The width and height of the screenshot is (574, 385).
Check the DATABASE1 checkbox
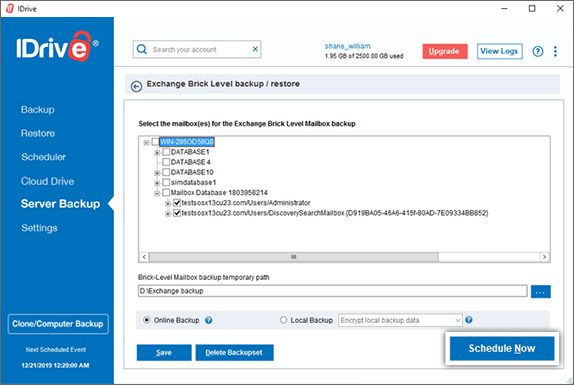click(166, 152)
